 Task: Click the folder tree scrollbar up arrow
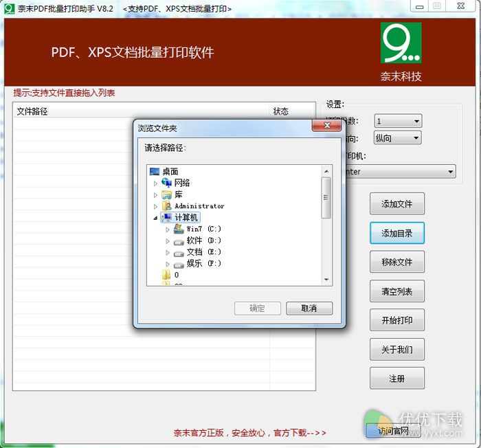(x=326, y=171)
